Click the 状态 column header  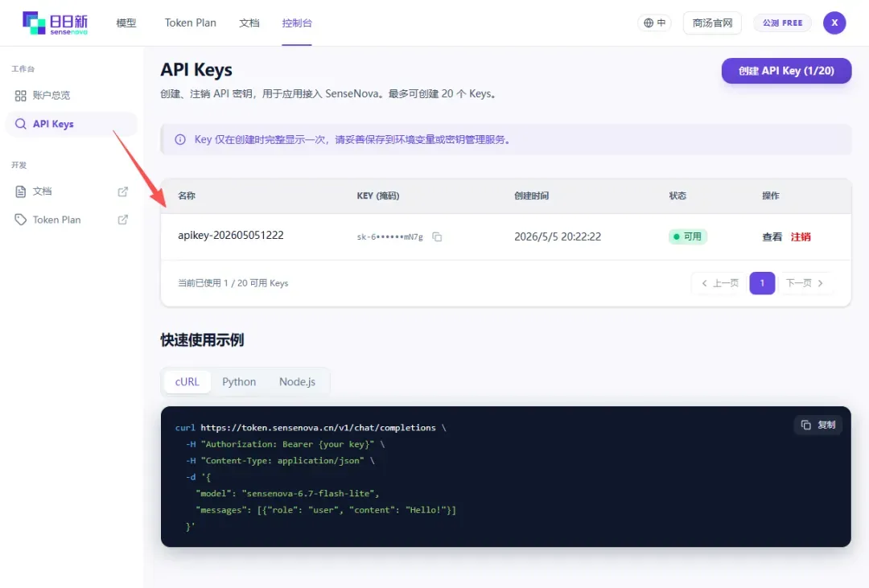tap(677, 195)
